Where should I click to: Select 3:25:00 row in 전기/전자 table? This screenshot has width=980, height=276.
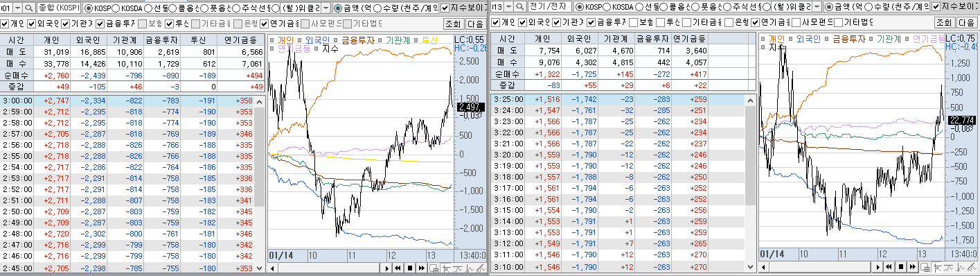617,100
